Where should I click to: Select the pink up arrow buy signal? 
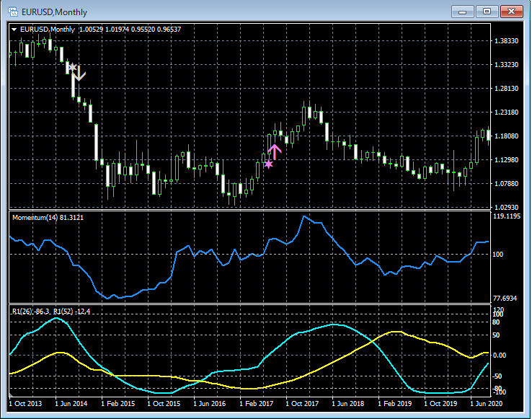pyautogui.click(x=274, y=152)
